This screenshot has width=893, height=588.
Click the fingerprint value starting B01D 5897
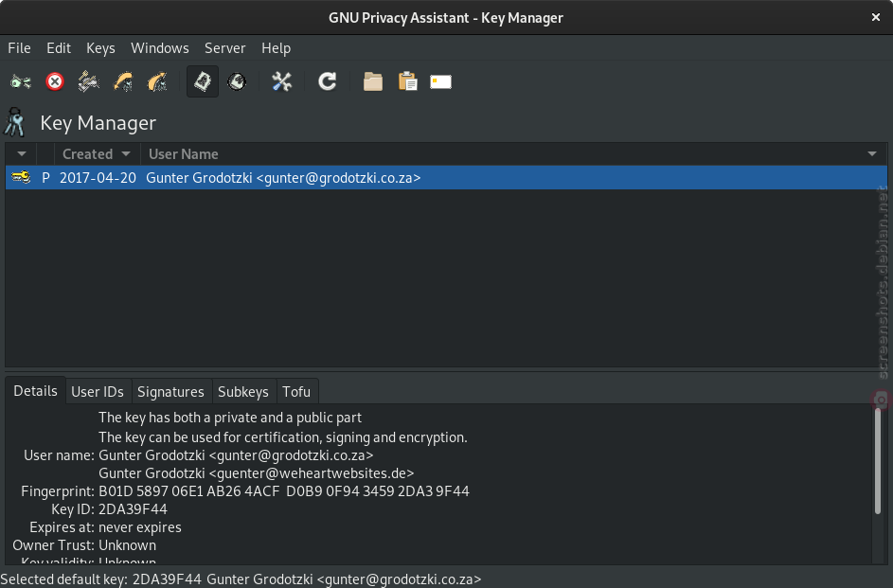point(284,491)
